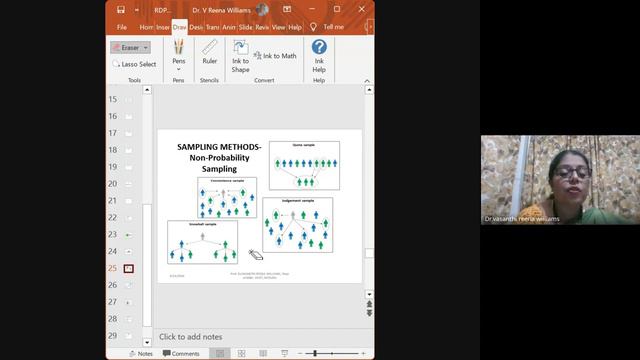The height and width of the screenshot is (360, 640).
Task: Select slide 20 thumbnail
Action: click(x=129, y=184)
